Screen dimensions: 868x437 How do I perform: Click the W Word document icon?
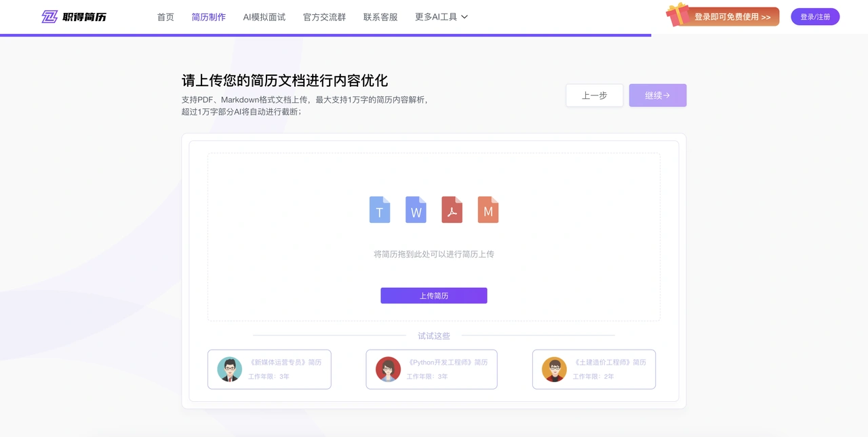416,209
